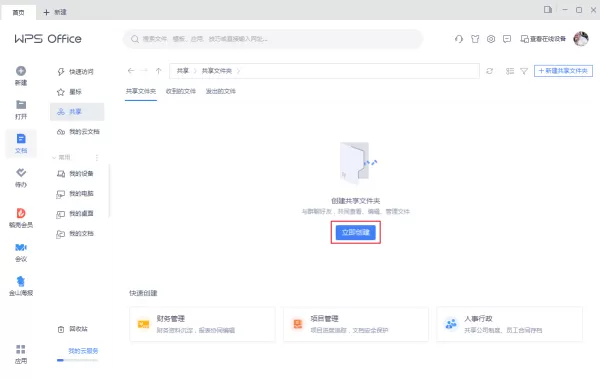Open 我的设备 in the sidebar
Image resolution: width=600 pixels, height=379 pixels.
coord(77,173)
